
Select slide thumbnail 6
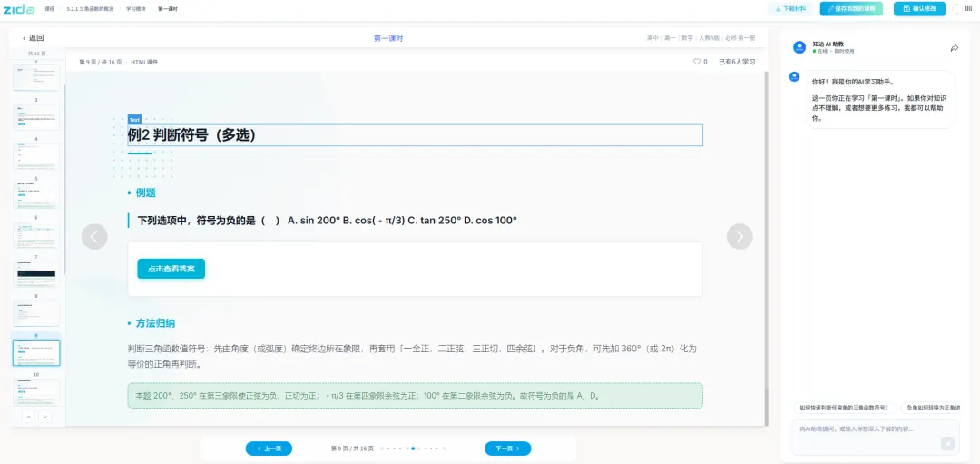tap(36, 235)
